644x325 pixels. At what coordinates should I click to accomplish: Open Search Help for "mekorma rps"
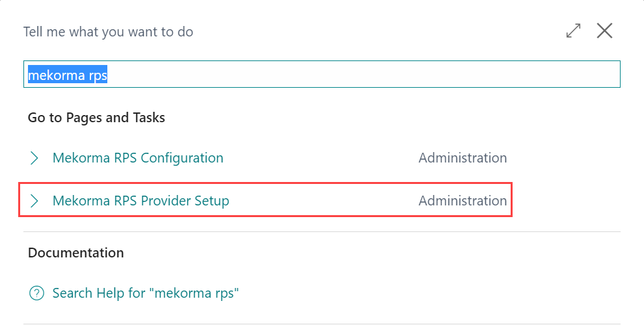146,293
